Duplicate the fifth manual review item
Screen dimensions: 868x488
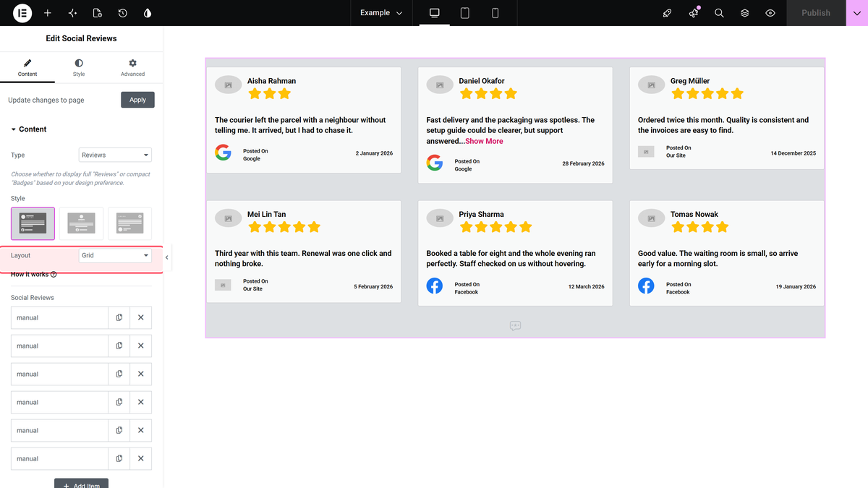[119, 430]
